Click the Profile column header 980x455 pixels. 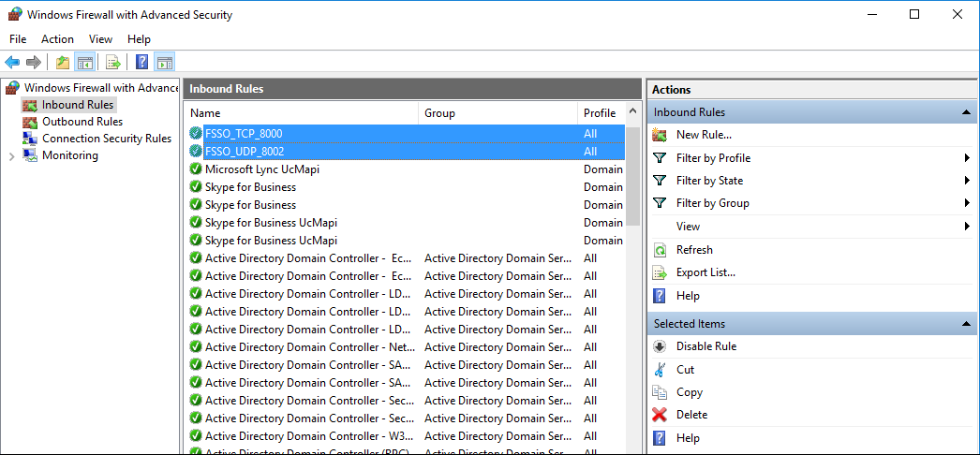[x=600, y=113]
